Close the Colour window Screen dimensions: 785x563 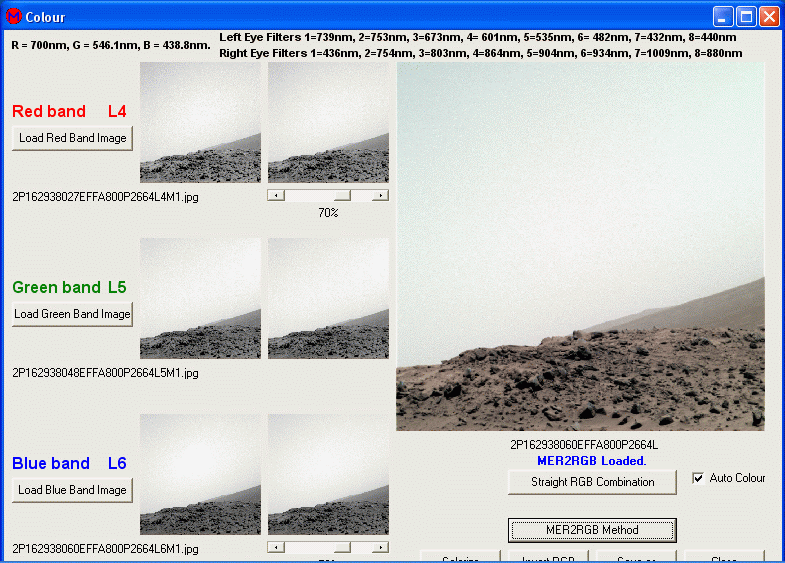[769, 17]
